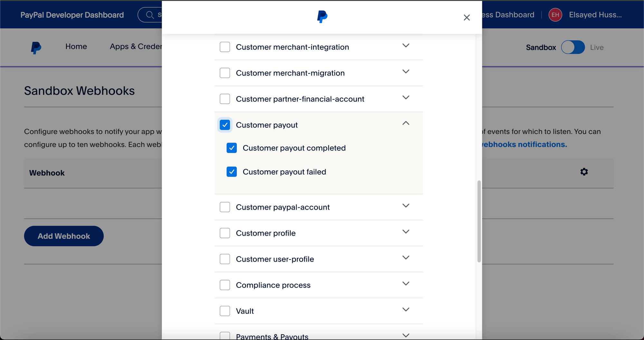644x340 pixels.
Task: Expand Customer paypal-account events
Action: point(406,206)
